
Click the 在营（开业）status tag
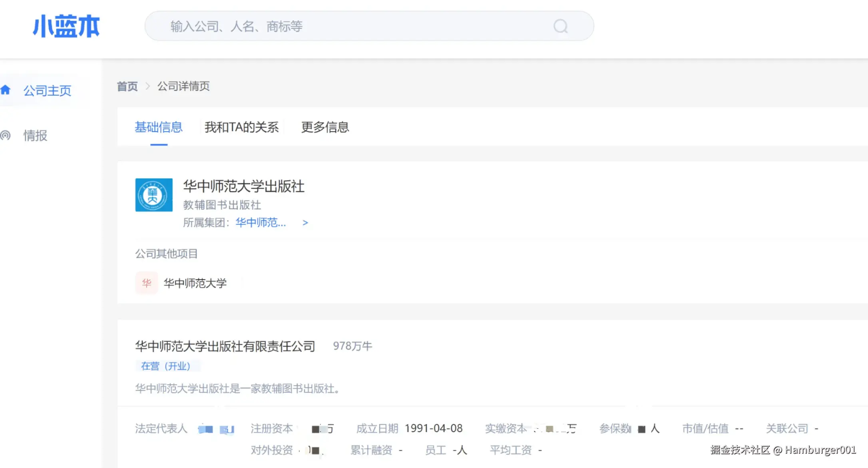click(x=166, y=366)
